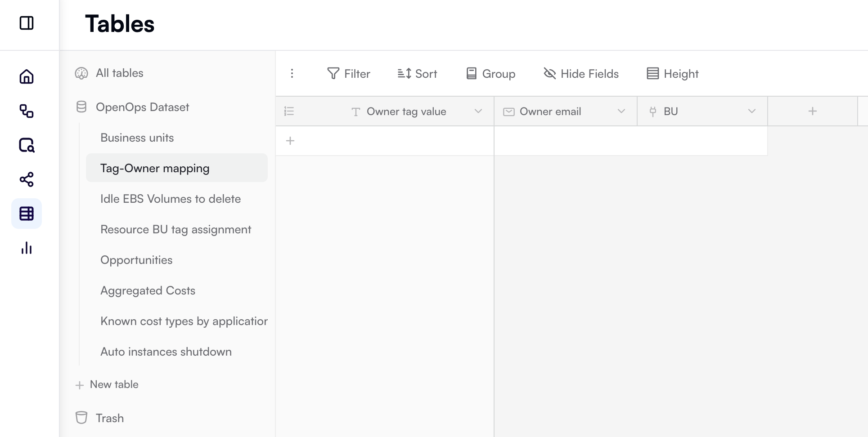
Task: Open the Owner email column dropdown
Action: coord(622,111)
